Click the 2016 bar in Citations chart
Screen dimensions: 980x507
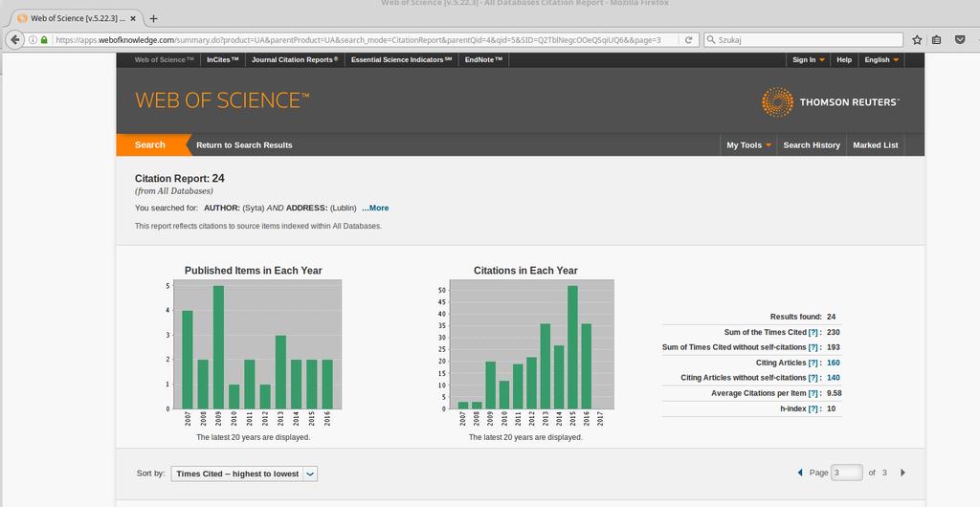pos(587,365)
